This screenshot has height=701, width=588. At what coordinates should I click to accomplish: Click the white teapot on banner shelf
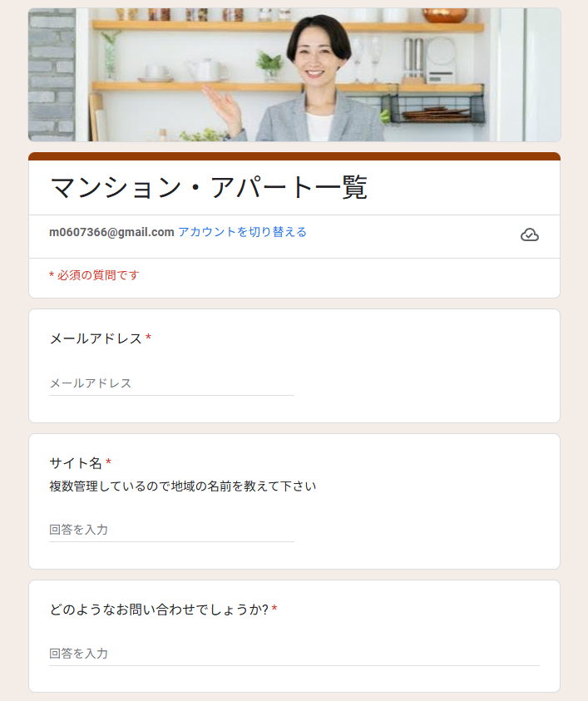[205, 70]
